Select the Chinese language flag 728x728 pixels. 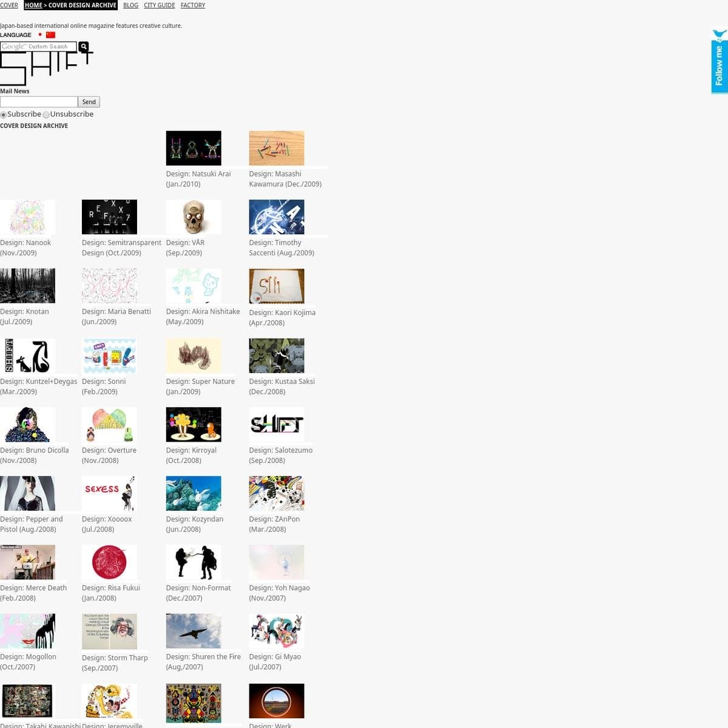coord(51,35)
